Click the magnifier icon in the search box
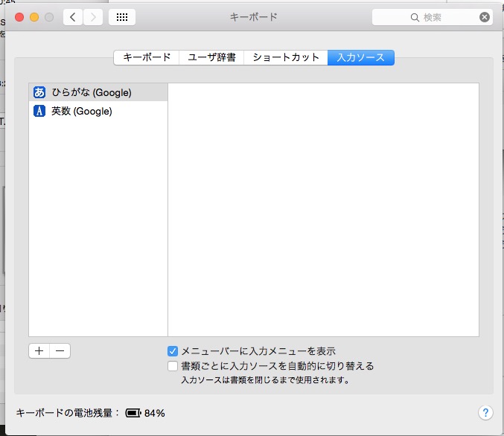The height and width of the screenshot is (436, 504). tap(415, 17)
